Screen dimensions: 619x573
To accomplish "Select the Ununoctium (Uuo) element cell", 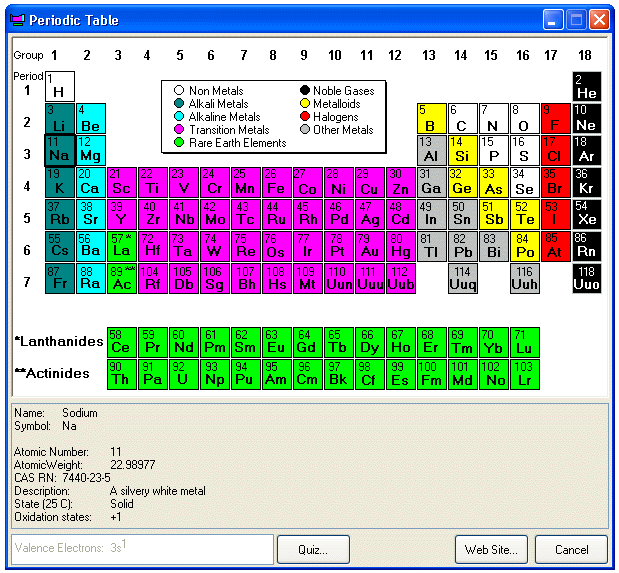I will point(586,278).
